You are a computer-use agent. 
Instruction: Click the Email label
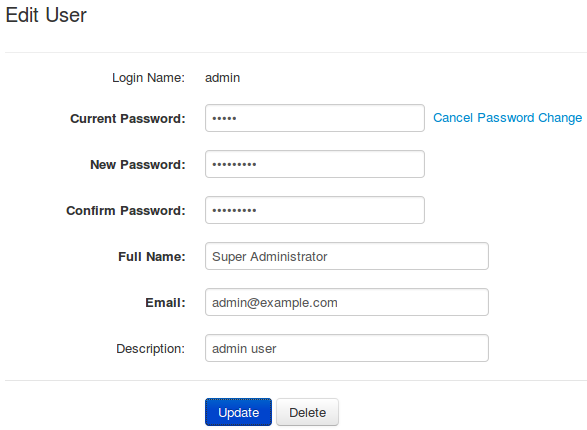(x=165, y=303)
